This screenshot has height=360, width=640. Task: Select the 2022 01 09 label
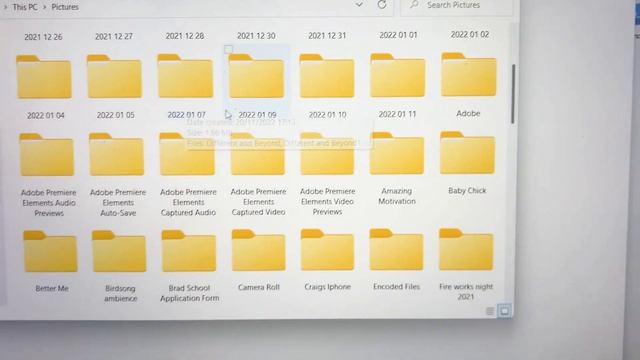[257, 115]
